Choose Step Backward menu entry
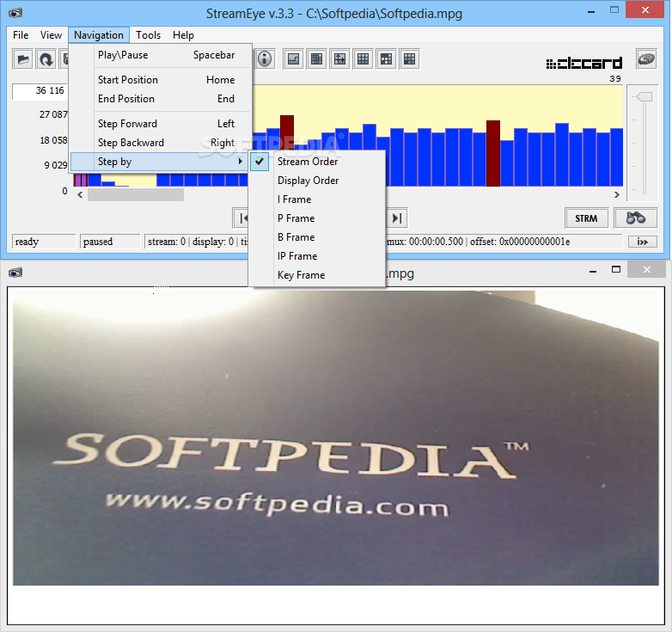 point(161,143)
